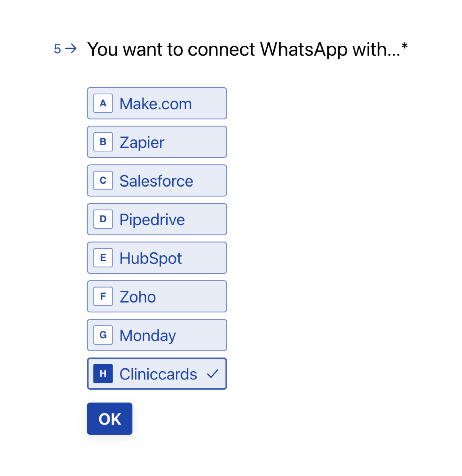Click the letter A key badge
The image size is (462, 476).
pyautogui.click(x=103, y=103)
